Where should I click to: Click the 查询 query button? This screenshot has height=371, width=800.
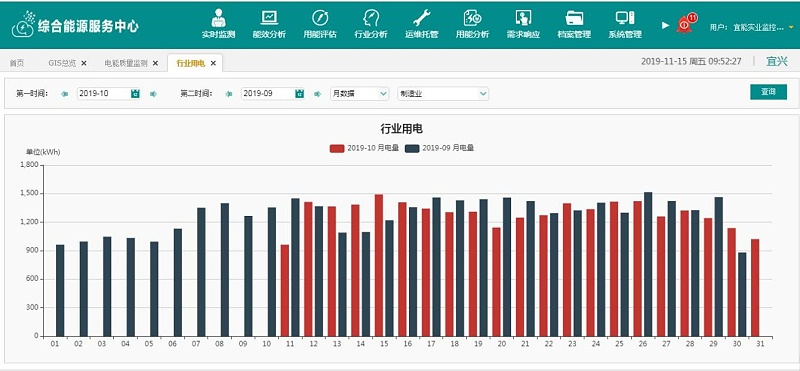[768, 92]
